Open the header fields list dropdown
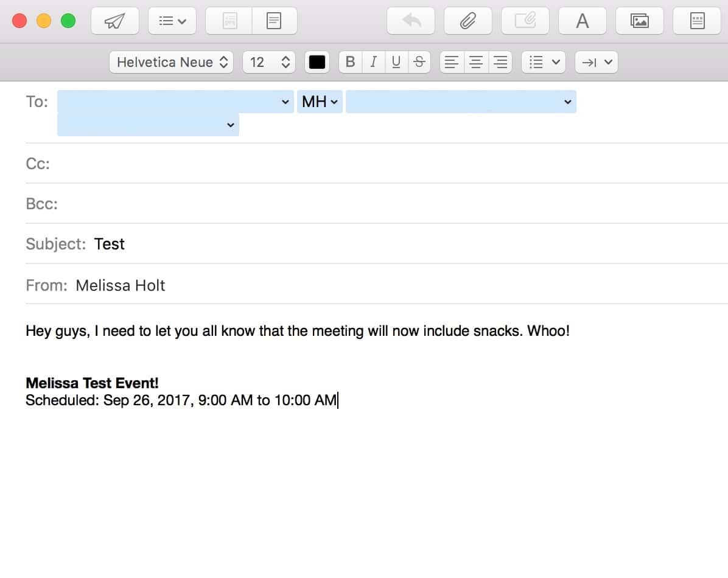This screenshot has width=728, height=578. pos(172,21)
